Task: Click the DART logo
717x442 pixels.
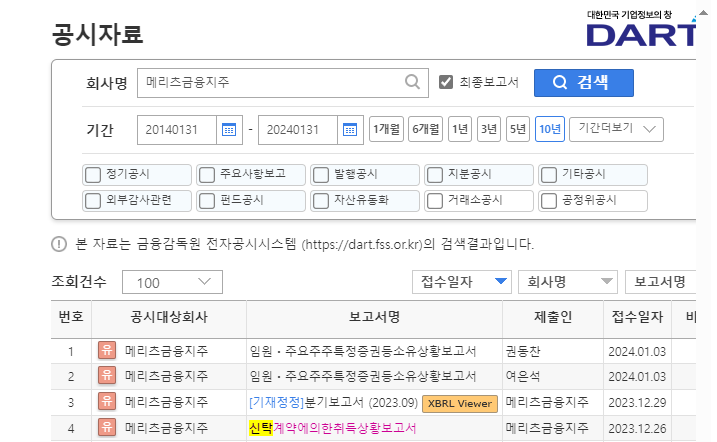Action: pos(641,29)
